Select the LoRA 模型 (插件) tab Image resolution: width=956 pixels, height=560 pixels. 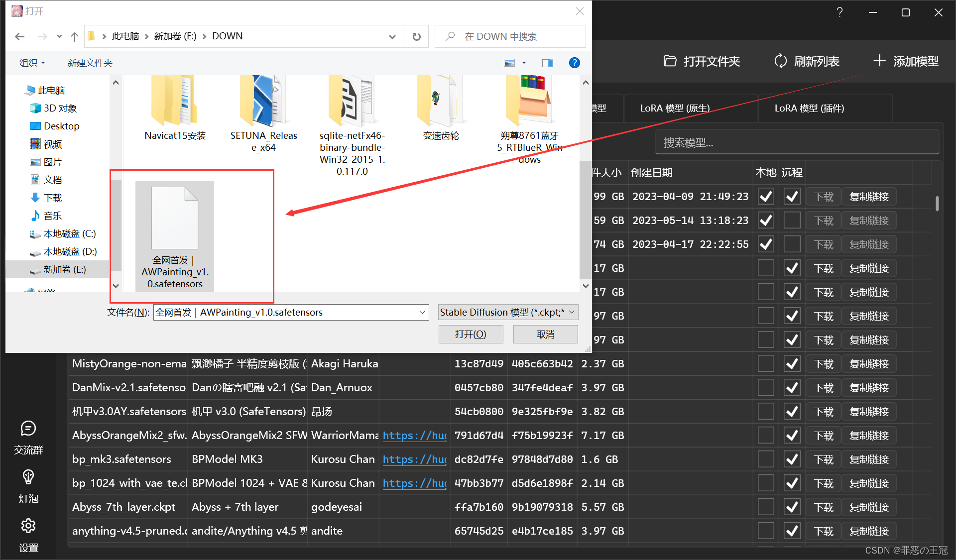pos(809,108)
